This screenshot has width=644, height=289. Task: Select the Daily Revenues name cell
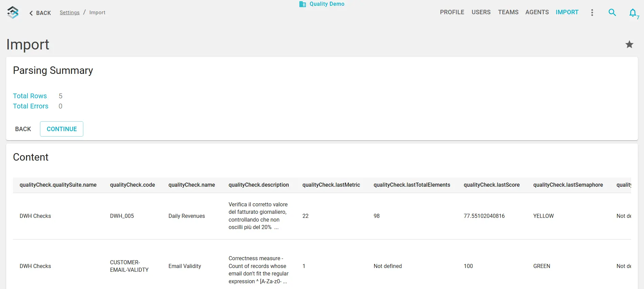click(187, 216)
